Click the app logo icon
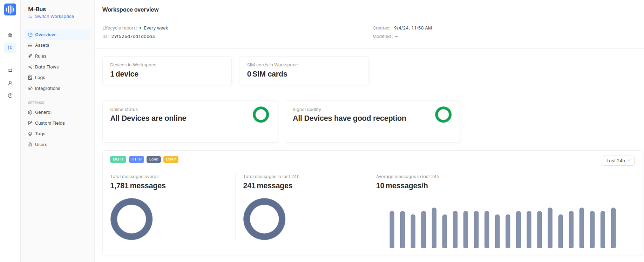The height and width of the screenshot is (262, 644). coord(10,9)
